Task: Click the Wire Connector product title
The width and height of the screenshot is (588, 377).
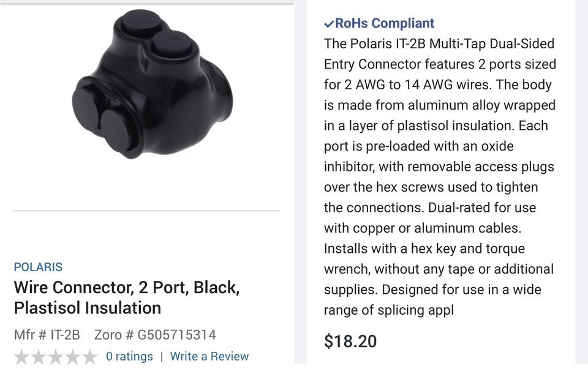Action: (x=126, y=288)
